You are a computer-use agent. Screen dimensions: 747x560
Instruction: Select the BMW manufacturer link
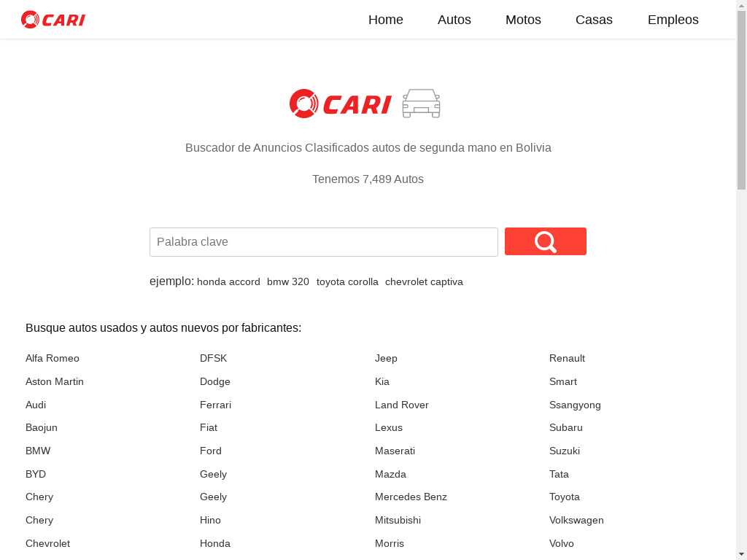pyautogui.click(x=38, y=451)
